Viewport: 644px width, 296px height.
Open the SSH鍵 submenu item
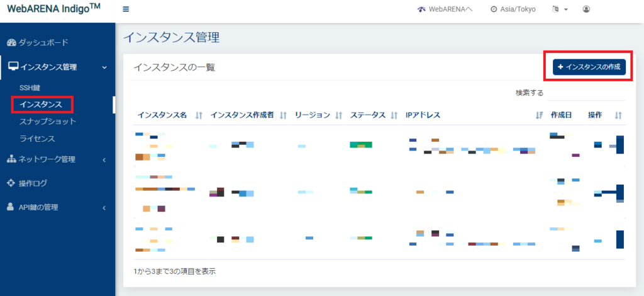pyautogui.click(x=30, y=88)
